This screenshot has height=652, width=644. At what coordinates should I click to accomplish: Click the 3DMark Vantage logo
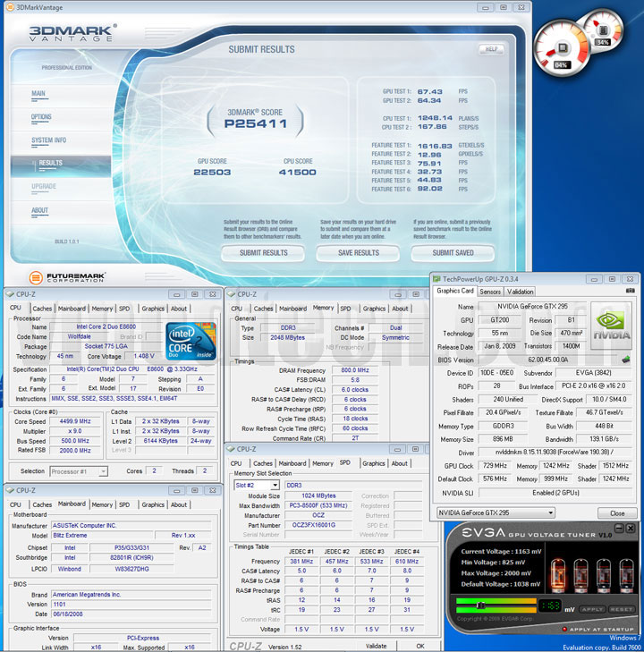pos(72,33)
